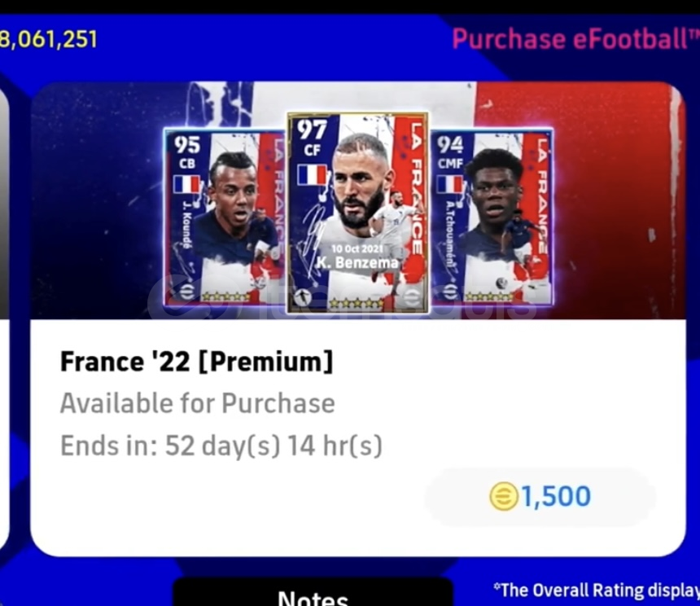Click the eFootball logo on Koundé card

[188, 292]
